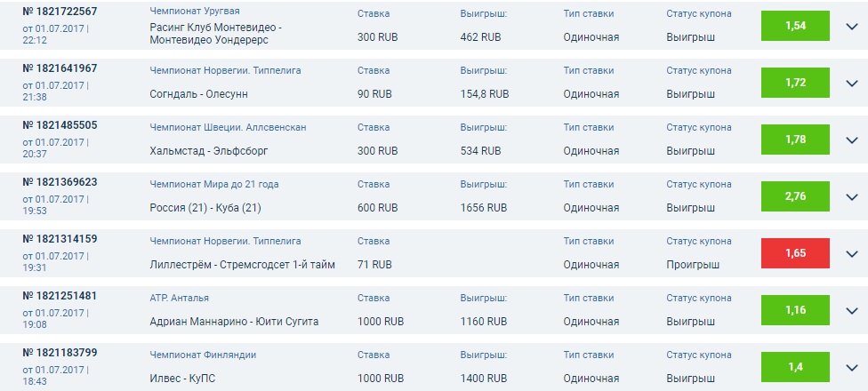Expand the Адриан Маннарино coupon chevron
This screenshot has width=868, height=391.
pyautogui.click(x=851, y=310)
